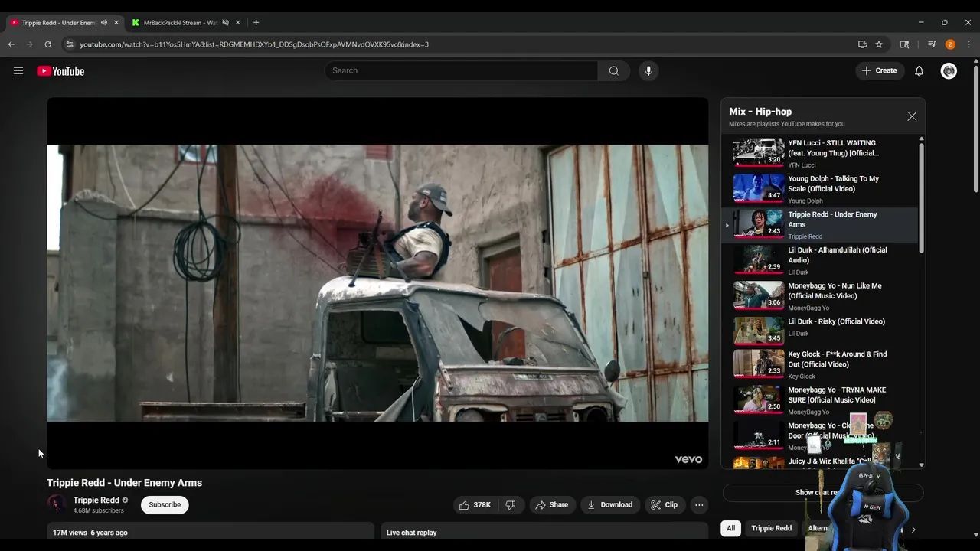
Task: Dislike the video
Action: 511,505
